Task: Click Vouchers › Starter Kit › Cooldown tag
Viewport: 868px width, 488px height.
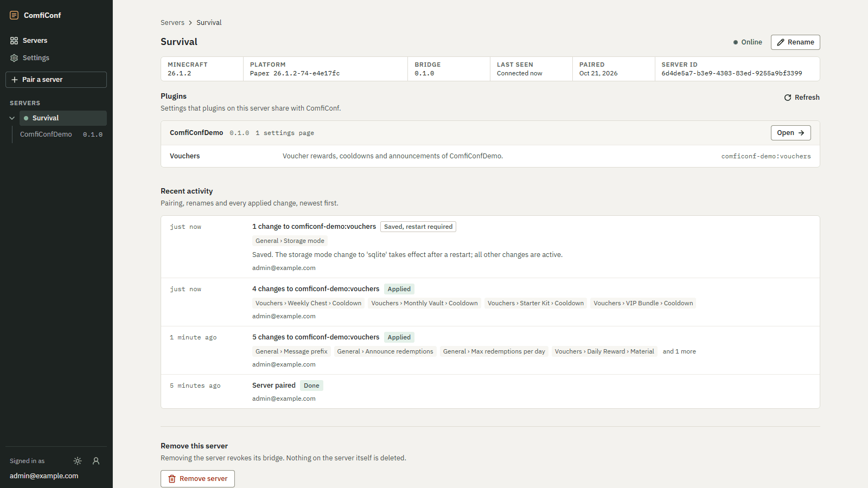Action: (535, 303)
